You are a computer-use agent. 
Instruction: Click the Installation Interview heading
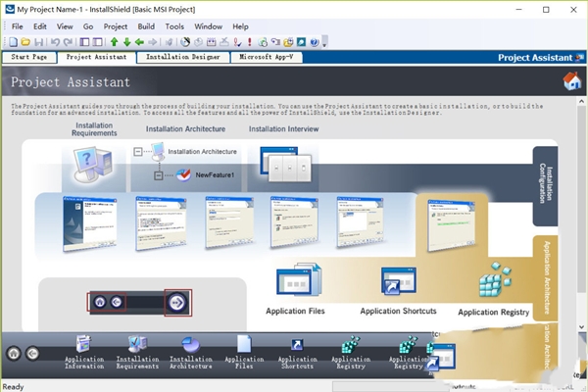(284, 129)
